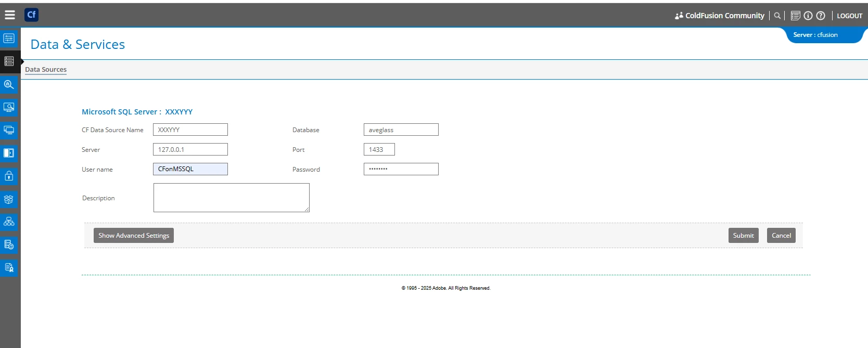Open the hierarchy Enterprise Manager sidebar icon

[x=9, y=222]
